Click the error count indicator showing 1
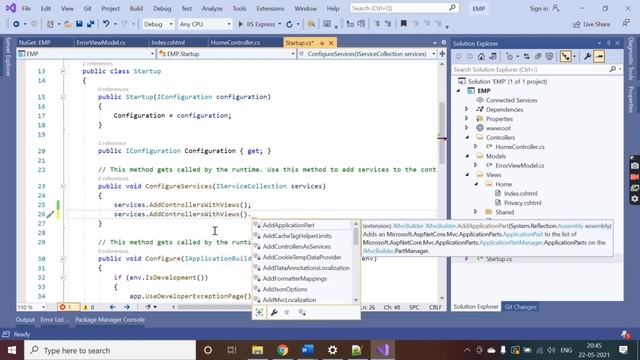The height and width of the screenshot is (360, 640). [66, 307]
